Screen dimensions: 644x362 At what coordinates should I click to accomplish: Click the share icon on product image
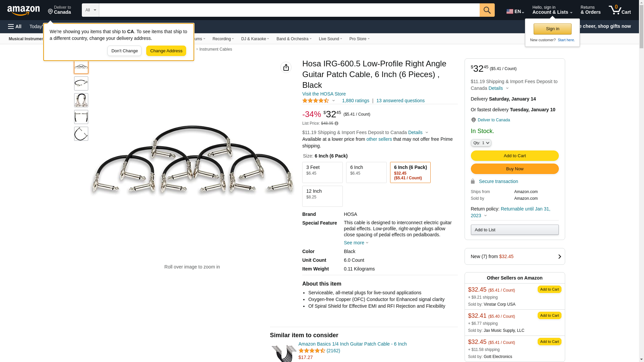tap(286, 67)
